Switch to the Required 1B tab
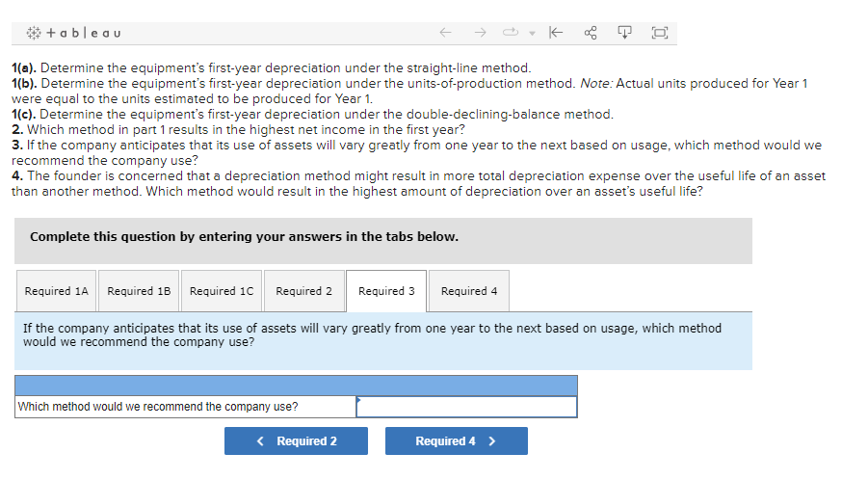The image size is (868, 480). click(x=139, y=291)
